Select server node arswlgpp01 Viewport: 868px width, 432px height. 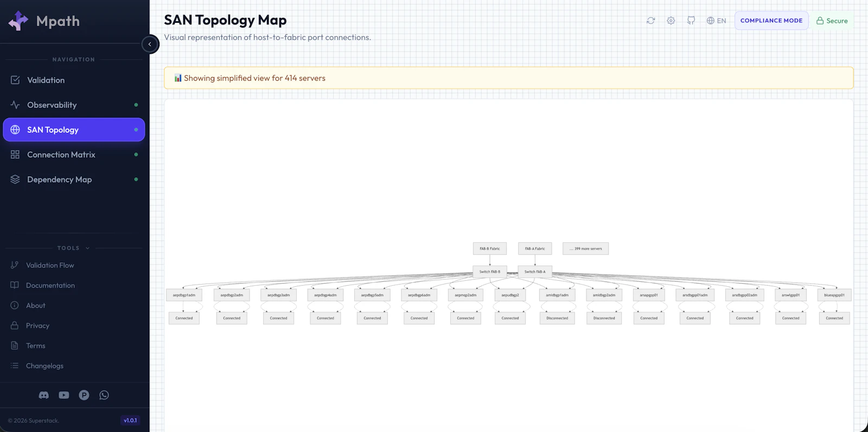[x=791, y=295]
